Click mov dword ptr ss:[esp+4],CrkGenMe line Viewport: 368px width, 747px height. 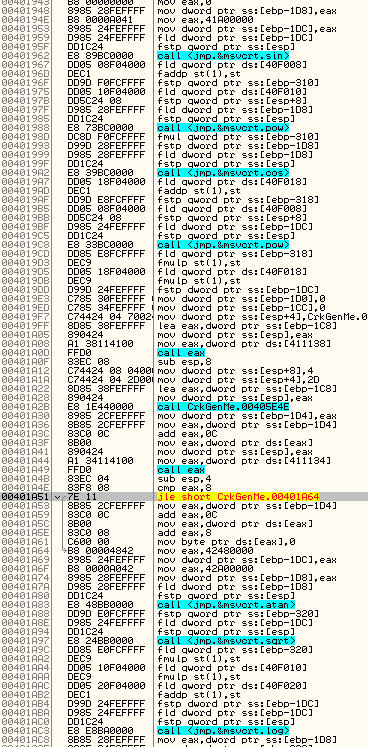point(262,316)
